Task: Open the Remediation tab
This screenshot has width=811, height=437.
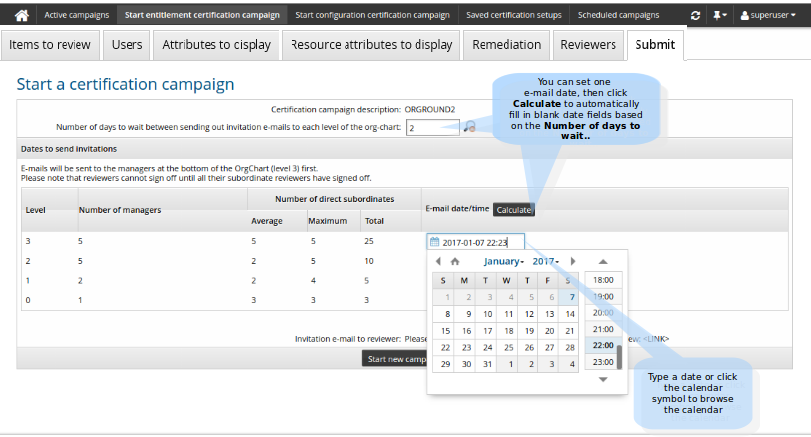Action: (x=507, y=44)
